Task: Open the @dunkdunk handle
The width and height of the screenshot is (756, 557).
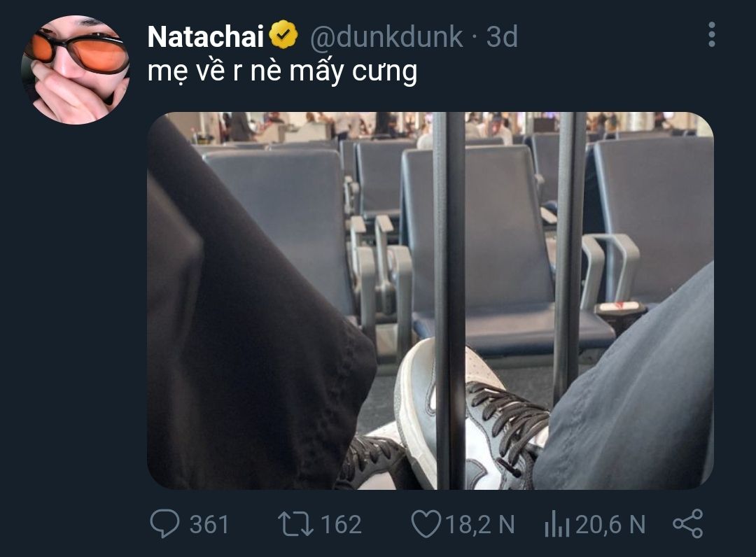Action: pos(386,36)
